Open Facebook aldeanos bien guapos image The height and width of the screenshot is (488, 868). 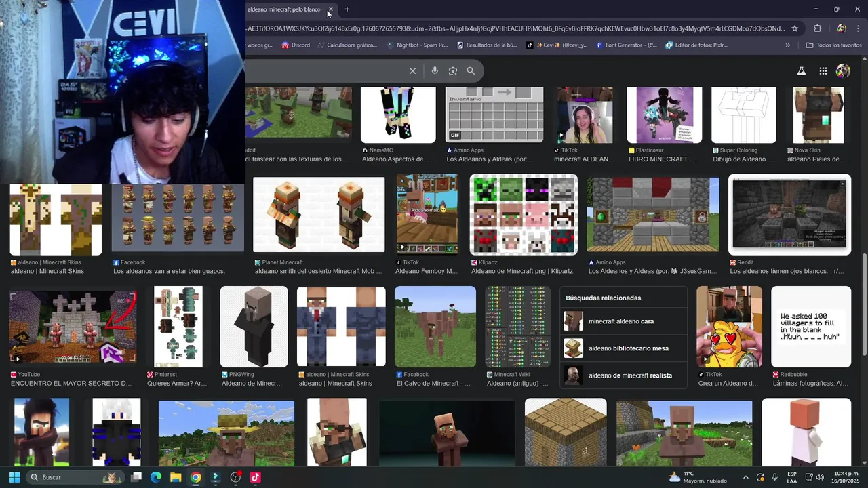(x=178, y=217)
